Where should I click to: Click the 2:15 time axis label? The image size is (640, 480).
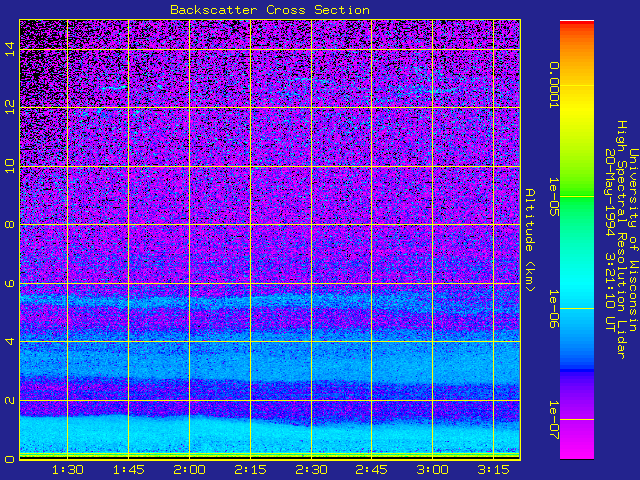pos(250,470)
